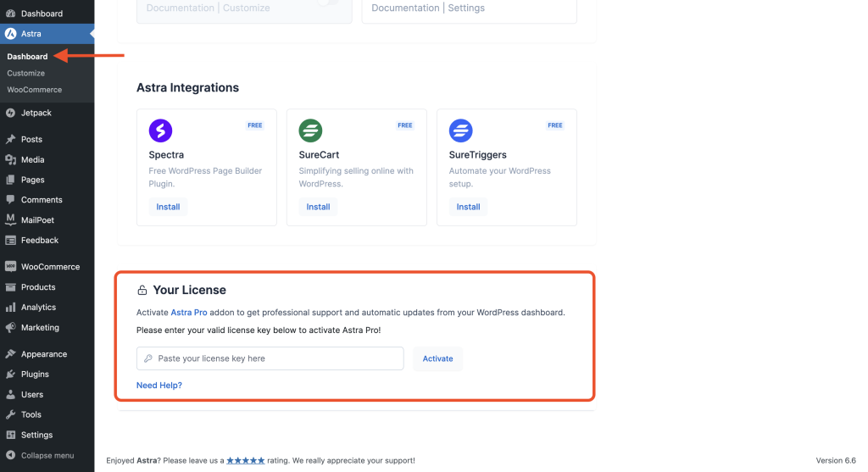Click the Media library icon

click(10, 160)
